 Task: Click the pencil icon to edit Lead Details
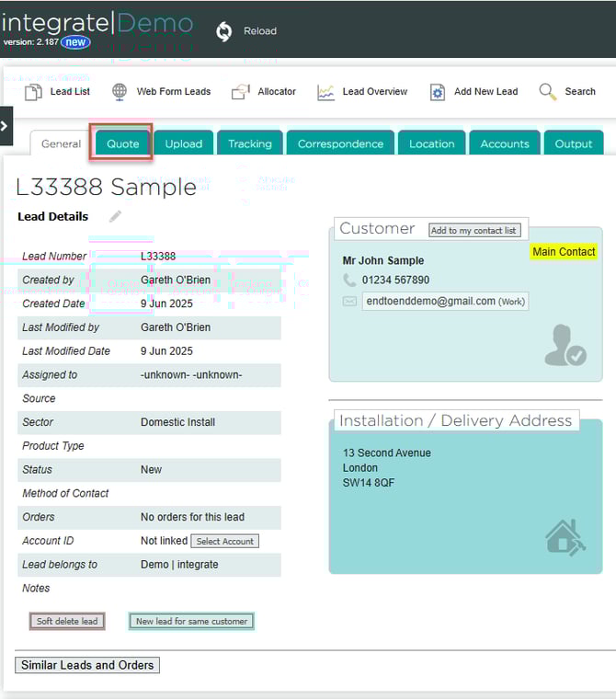[x=115, y=217]
